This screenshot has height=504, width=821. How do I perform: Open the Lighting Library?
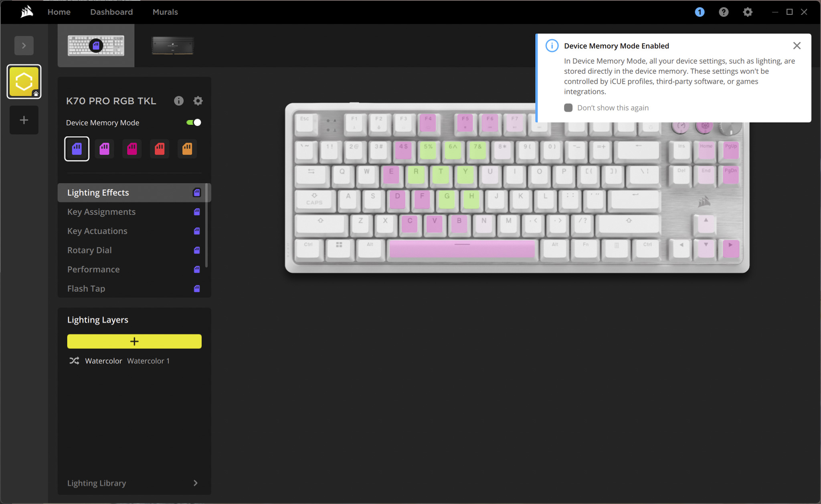(x=96, y=483)
